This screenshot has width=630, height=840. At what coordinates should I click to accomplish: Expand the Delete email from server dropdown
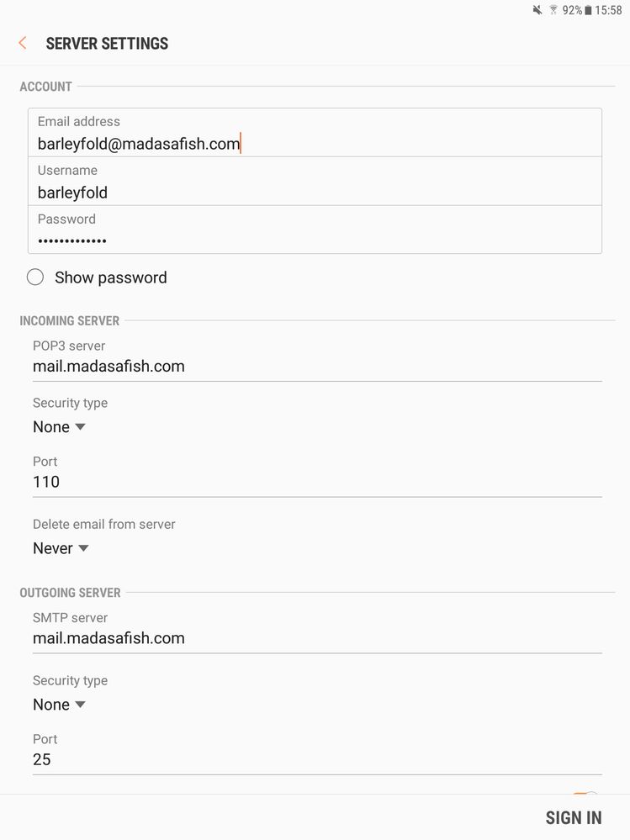point(61,548)
